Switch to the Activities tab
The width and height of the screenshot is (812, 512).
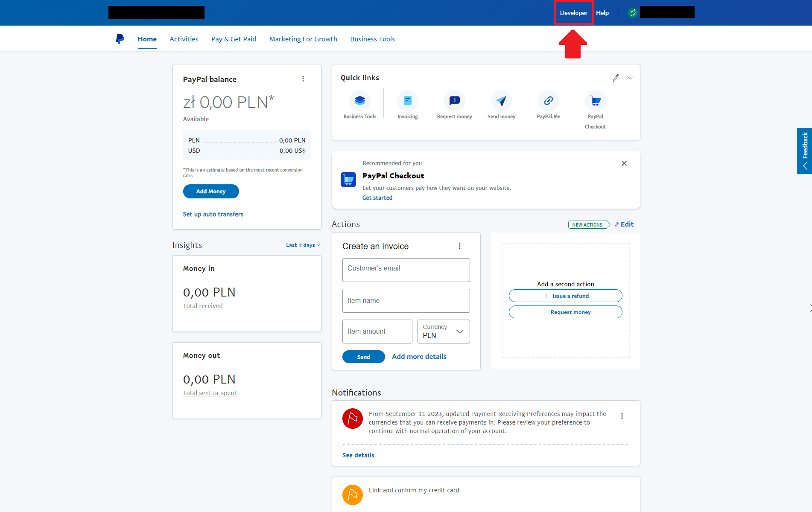(184, 39)
